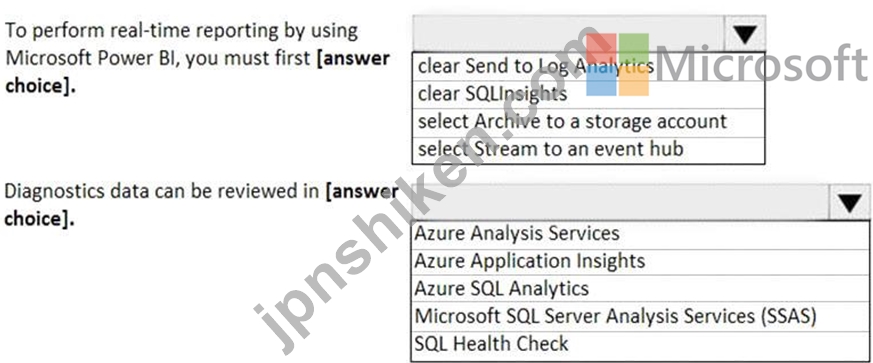Select 'clear Send to Log Analytics' option
The image size is (873, 363).
coord(588,67)
